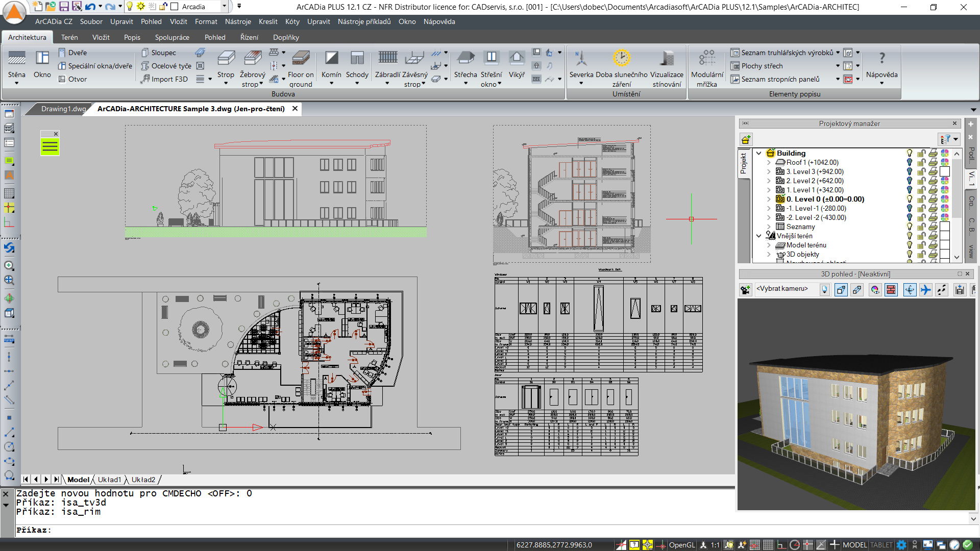This screenshot has height=551, width=980.
Task: Toggle grid display in status bar
Action: [x=768, y=545]
